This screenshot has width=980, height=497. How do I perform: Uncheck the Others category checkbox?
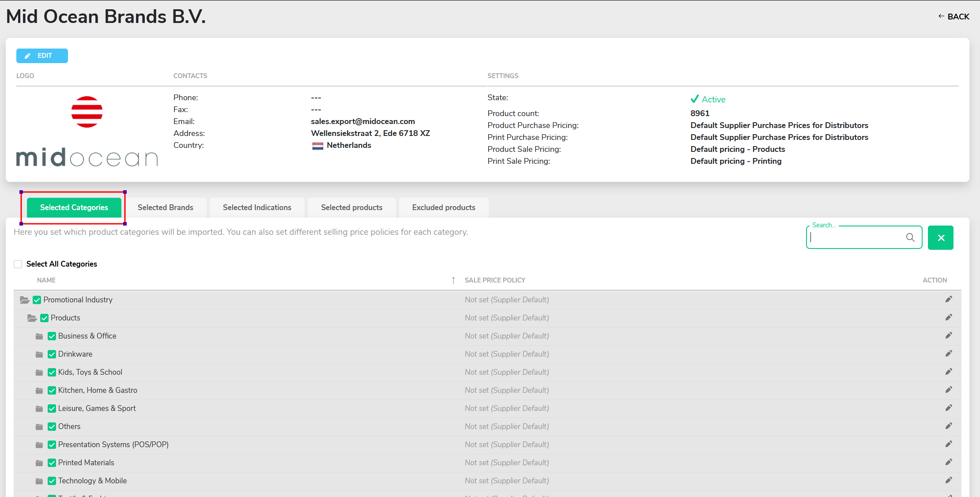(x=52, y=427)
